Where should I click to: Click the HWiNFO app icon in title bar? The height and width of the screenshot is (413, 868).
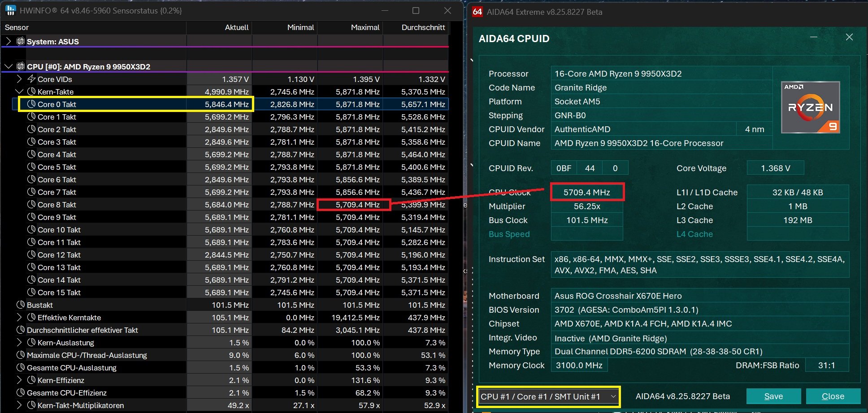click(x=10, y=10)
